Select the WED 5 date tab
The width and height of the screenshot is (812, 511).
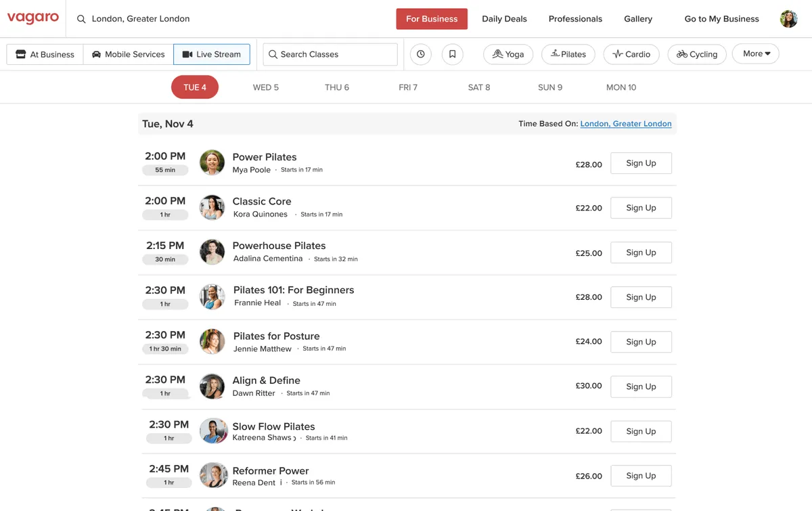266,87
